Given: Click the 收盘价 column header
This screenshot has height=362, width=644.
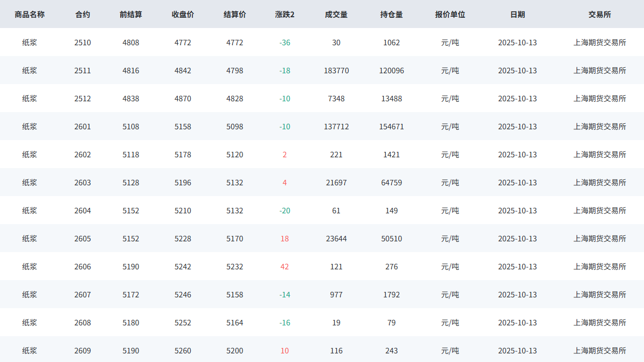Looking at the screenshot, I should tap(183, 15).
